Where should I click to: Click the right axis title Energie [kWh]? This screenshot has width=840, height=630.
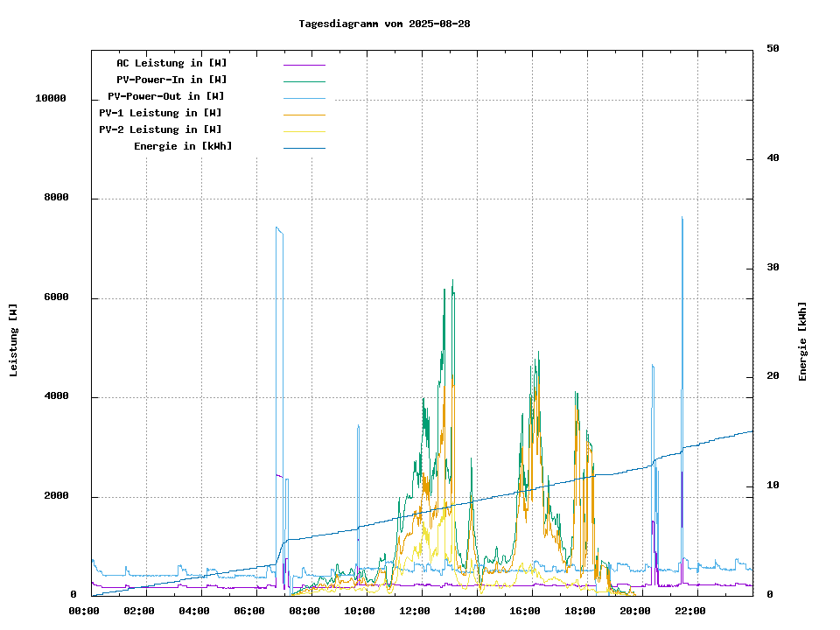[x=802, y=341]
